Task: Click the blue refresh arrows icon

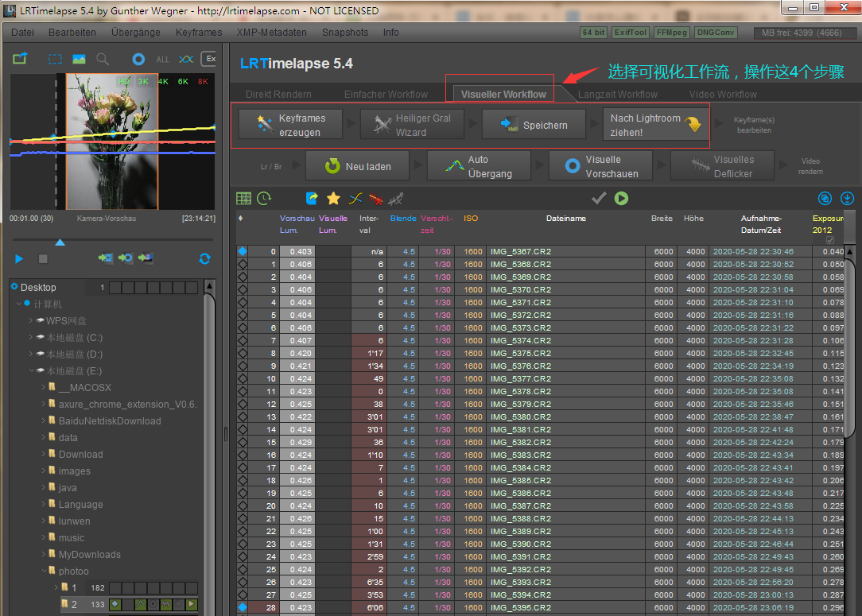Action: pyautogui.click(x=204, y=258)
